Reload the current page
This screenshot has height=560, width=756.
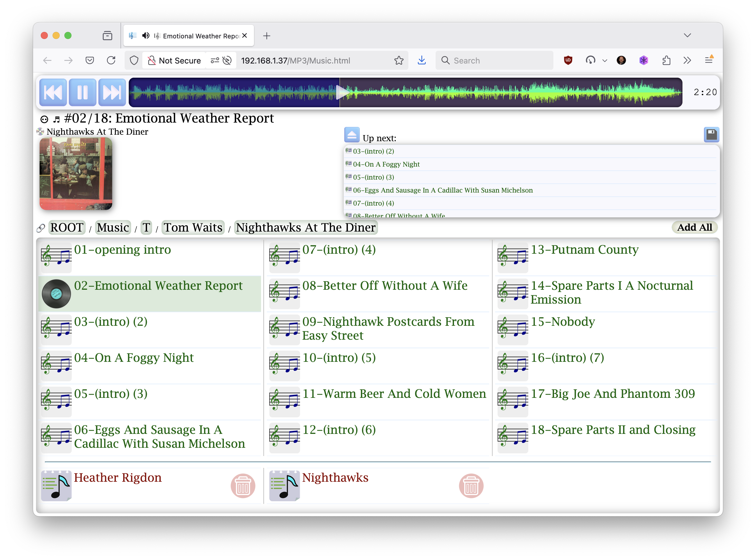111,60
